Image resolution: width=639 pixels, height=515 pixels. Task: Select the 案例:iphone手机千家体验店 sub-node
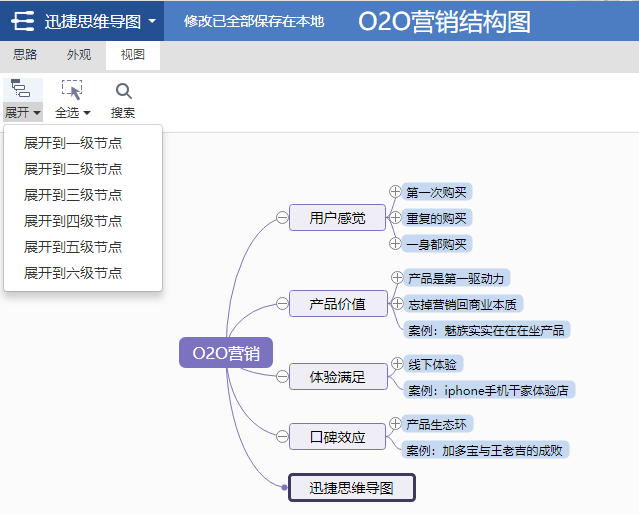489,390
